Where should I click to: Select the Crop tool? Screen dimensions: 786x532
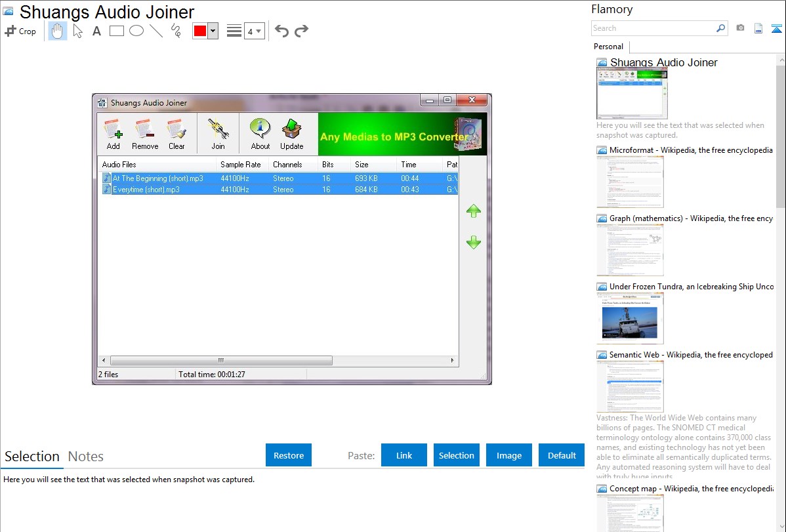click(x=20, y=31)
